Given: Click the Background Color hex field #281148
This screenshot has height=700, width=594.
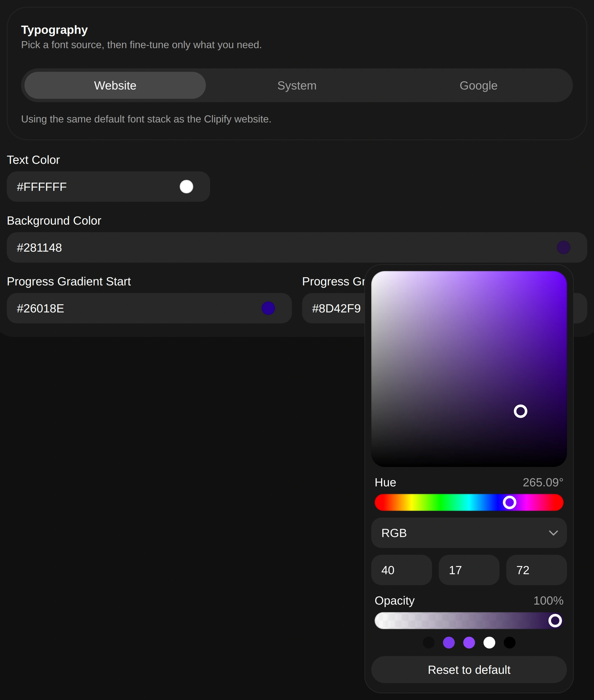Looking at the screenshot, I should click(x=297, y=247).
